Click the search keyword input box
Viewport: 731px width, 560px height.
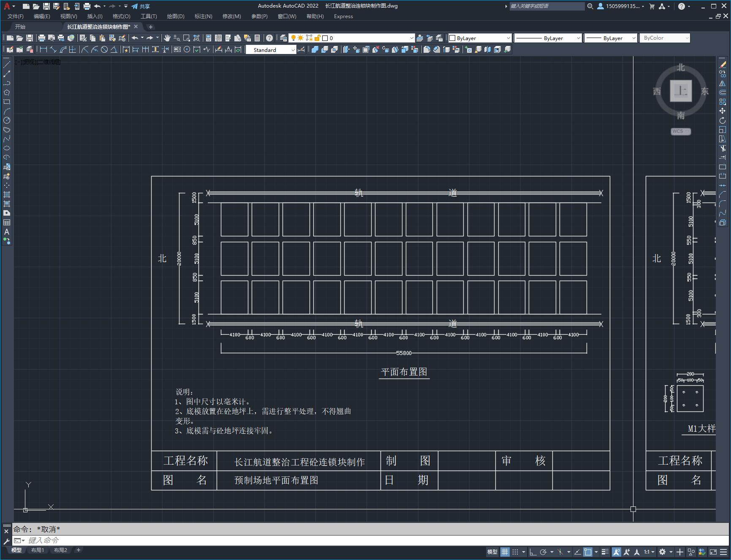coord(547,6)
